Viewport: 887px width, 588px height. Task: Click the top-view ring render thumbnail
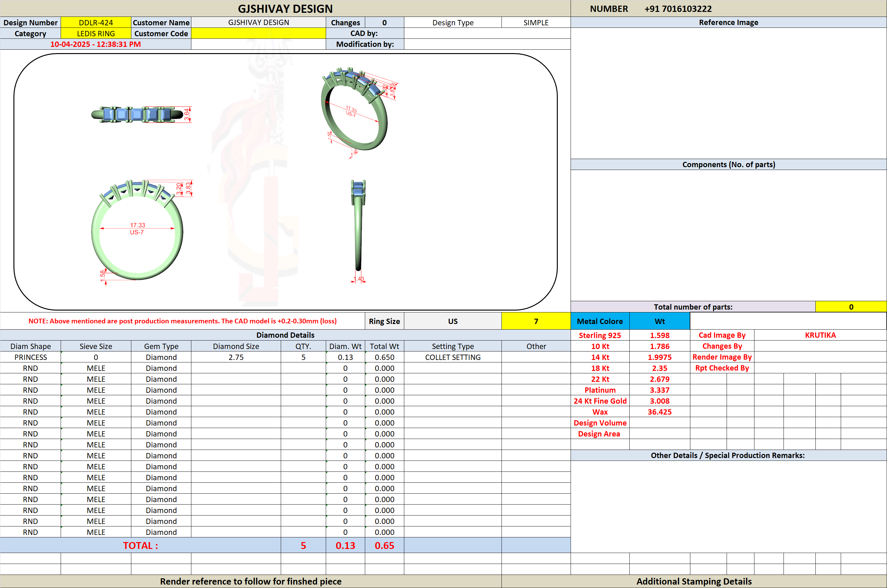point(142,114)
